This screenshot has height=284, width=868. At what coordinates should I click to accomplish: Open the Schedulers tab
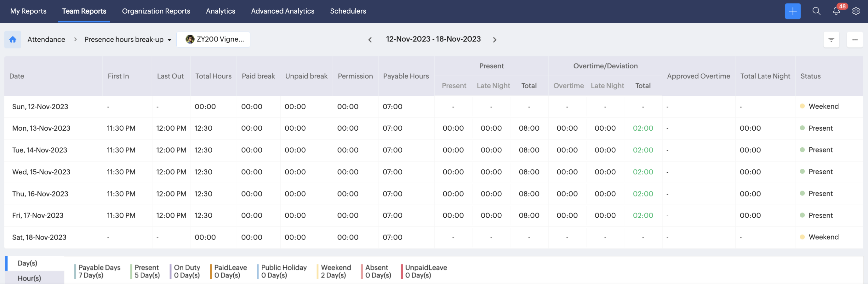(348, 11)
